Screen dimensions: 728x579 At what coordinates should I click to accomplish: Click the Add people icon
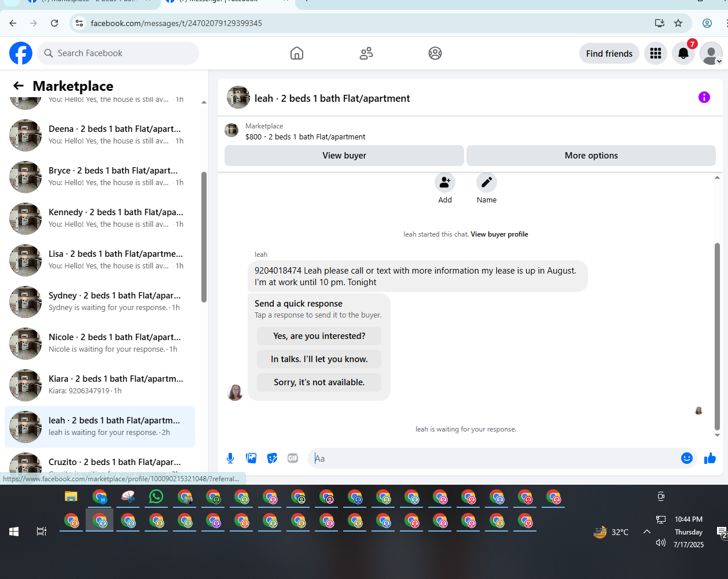coord(445,182)
